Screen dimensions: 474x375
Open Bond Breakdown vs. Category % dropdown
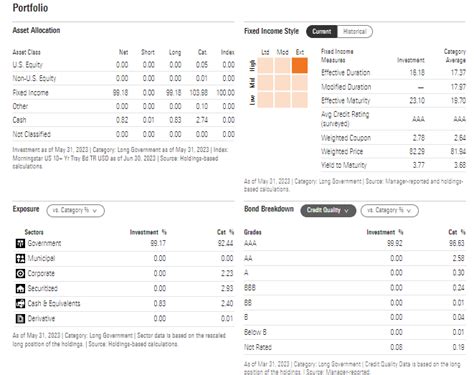click(x=389, y=211)
